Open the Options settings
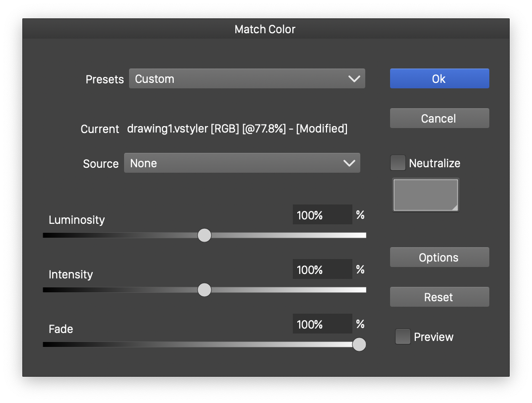532x403 pixels. click(x=439, y=257)
